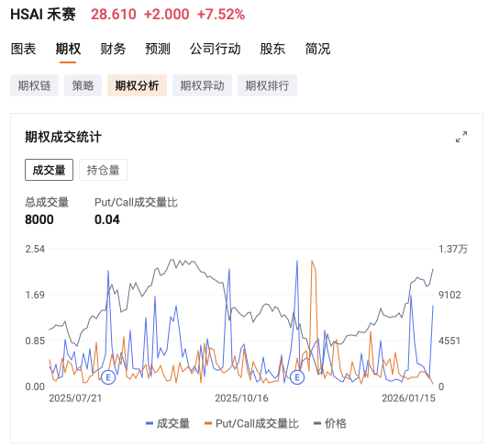The height and width of the screenshot is (448, 488).
Task: Open the 期权排行 sub-tab
Action: point(267,85)
